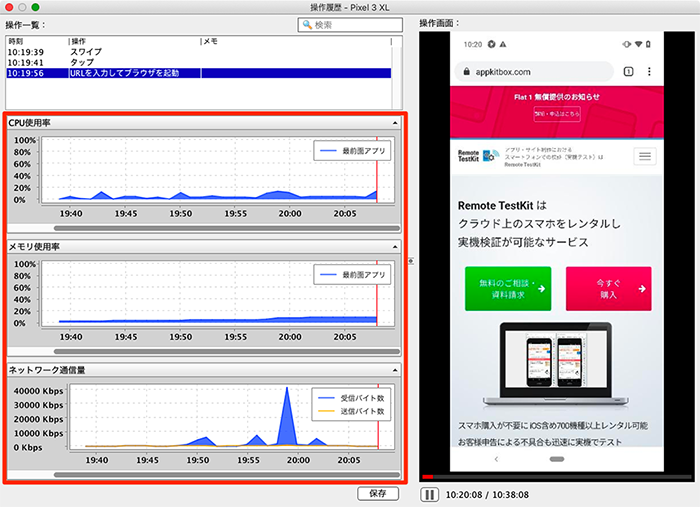This screenshot has height=507, width=700.
Task: Click the red playback progress bar
Action: (x=428, y=477)
